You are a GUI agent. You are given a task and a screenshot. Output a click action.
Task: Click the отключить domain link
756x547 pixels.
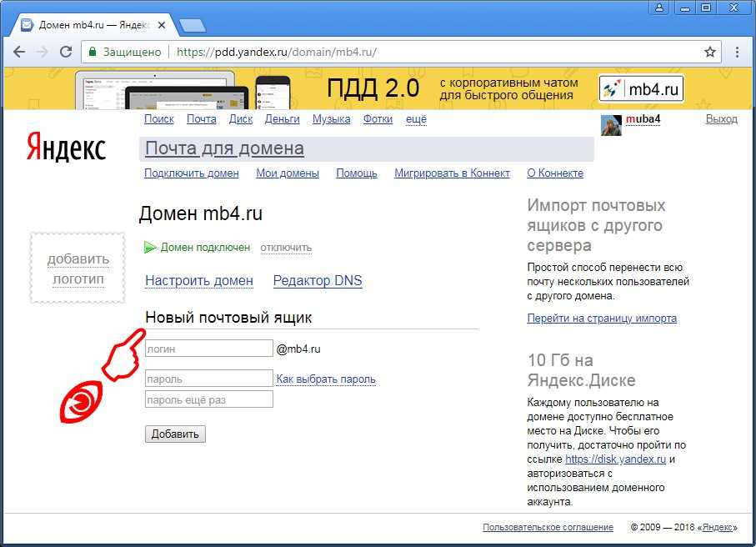[x=286, y=248]
